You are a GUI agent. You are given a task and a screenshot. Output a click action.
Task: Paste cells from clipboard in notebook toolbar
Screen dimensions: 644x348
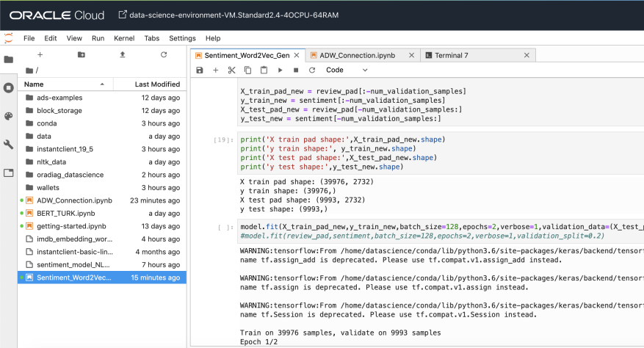[x=264, y=70]
